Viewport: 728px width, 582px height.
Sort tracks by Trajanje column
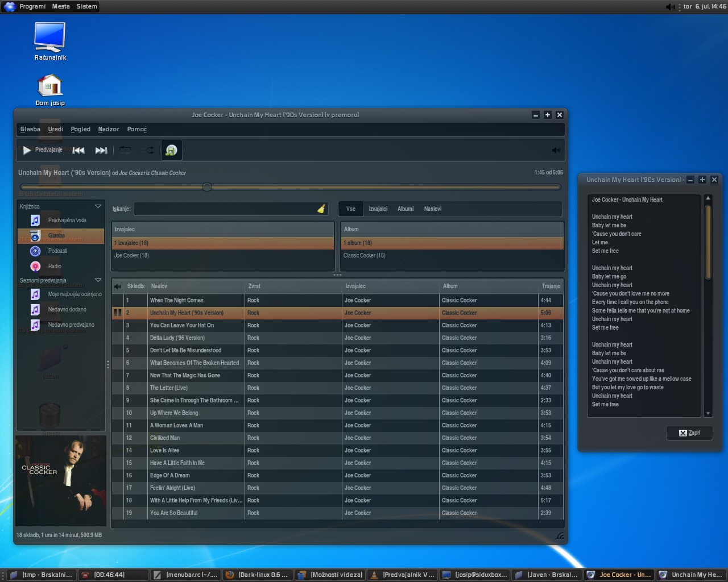pyautogui.click(x=551, y=286)
